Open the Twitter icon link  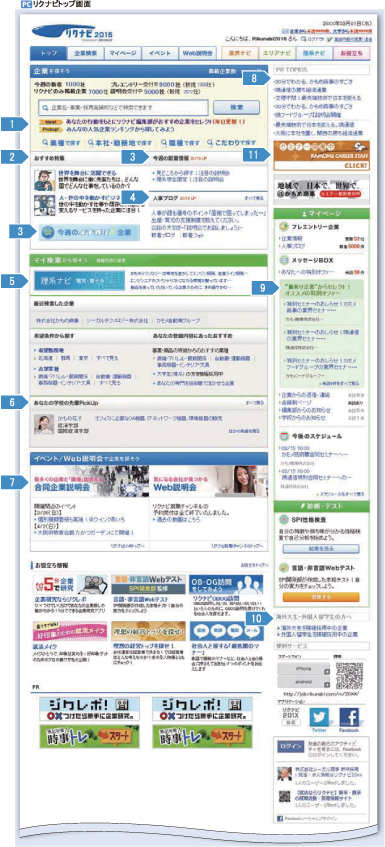(320, 718)
